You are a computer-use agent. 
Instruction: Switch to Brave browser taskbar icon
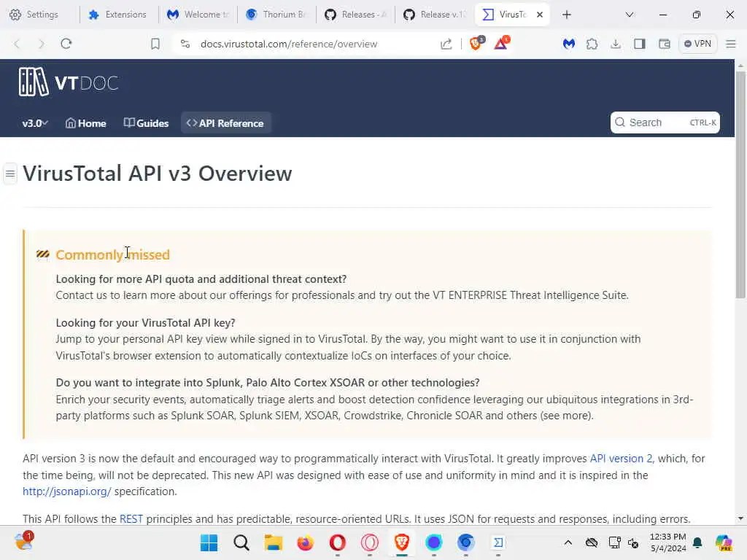coord(402,542)
